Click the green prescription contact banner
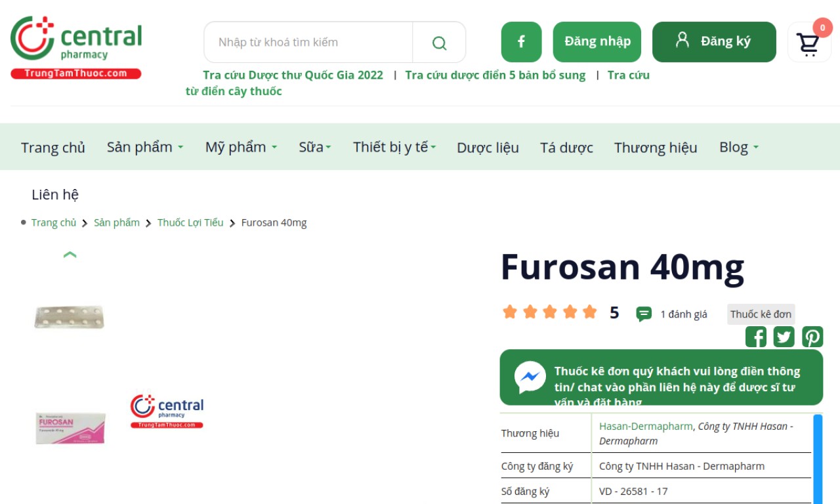840x504 pixels. [661, 377]
